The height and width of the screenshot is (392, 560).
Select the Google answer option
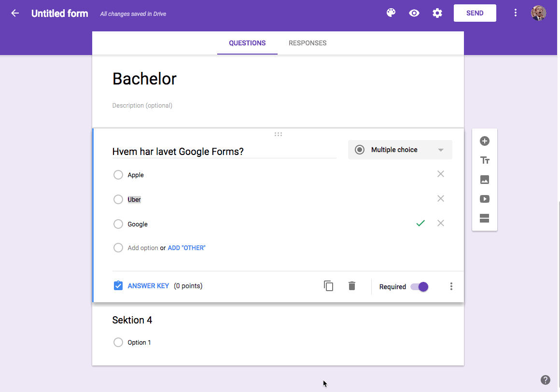(118, 224)
